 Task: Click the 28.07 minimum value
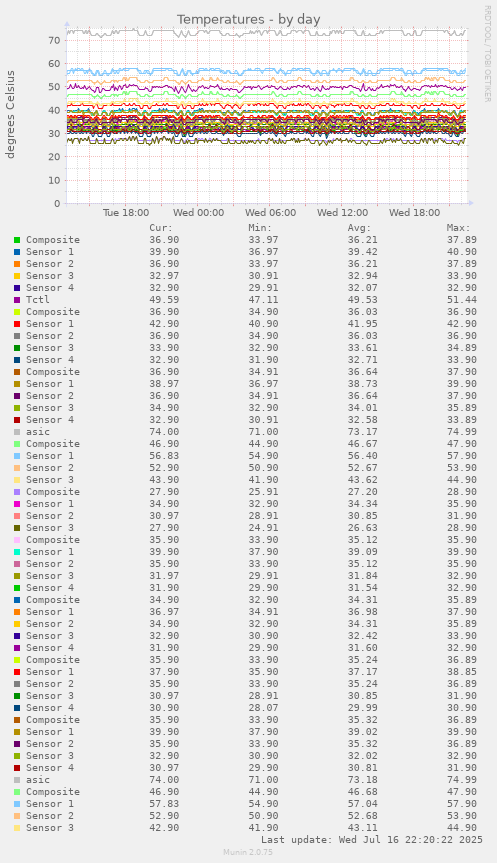pos(263,708)
